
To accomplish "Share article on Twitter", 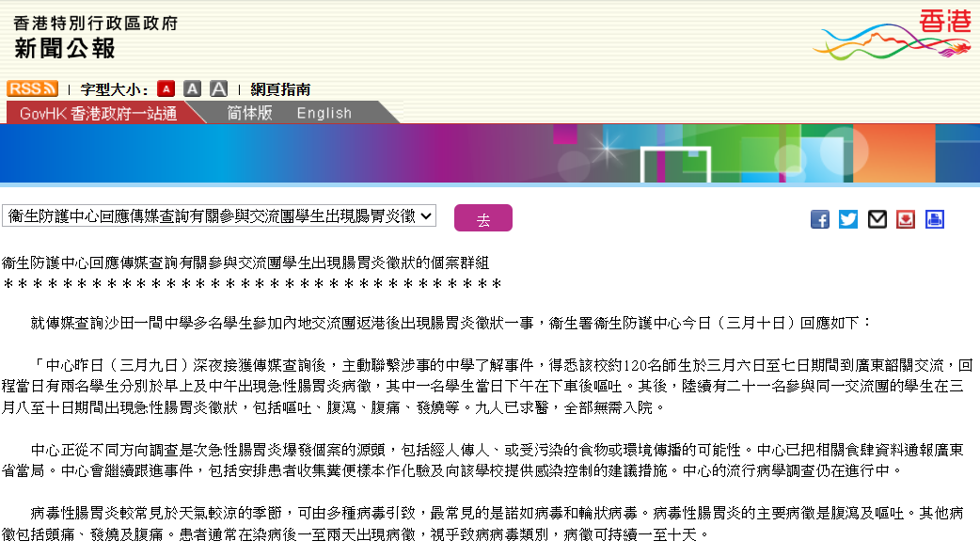I will pyautogui.click(x=848, y=219).
